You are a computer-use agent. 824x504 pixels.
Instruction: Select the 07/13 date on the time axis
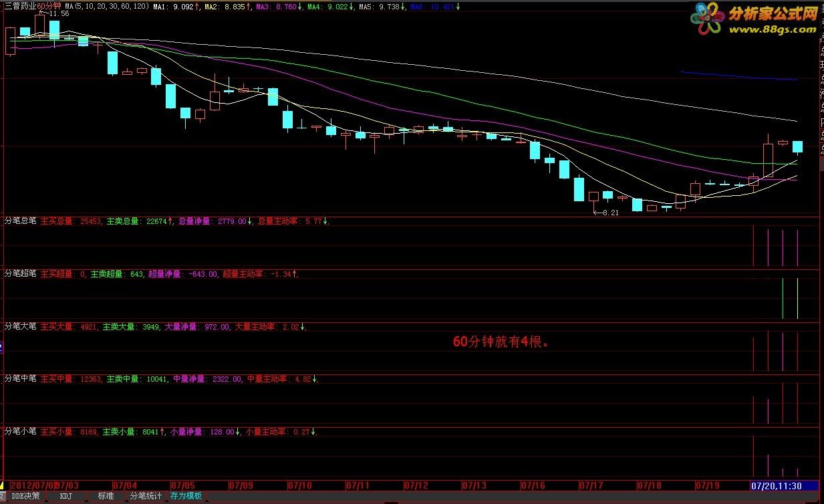tap(474, 485)
